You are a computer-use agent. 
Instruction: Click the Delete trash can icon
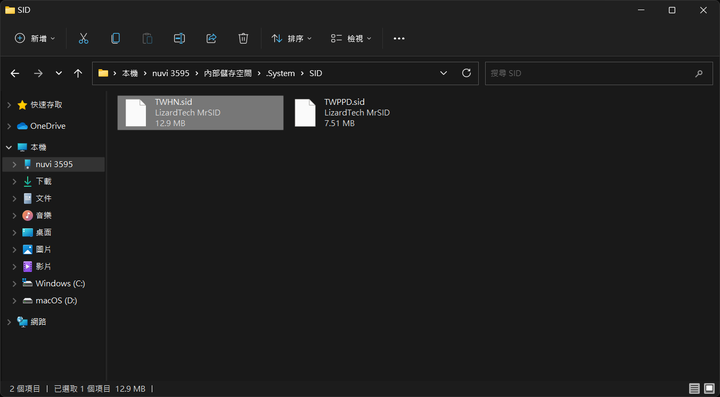click(243, 39)
